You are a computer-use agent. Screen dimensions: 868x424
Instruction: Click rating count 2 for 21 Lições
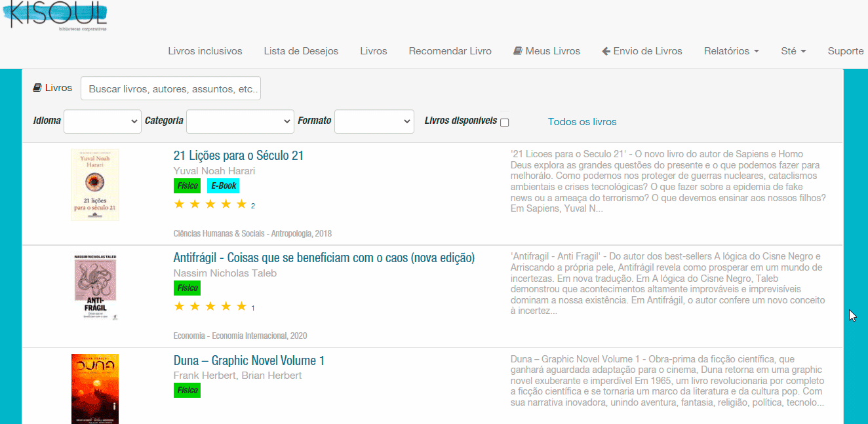pos(253,206)
